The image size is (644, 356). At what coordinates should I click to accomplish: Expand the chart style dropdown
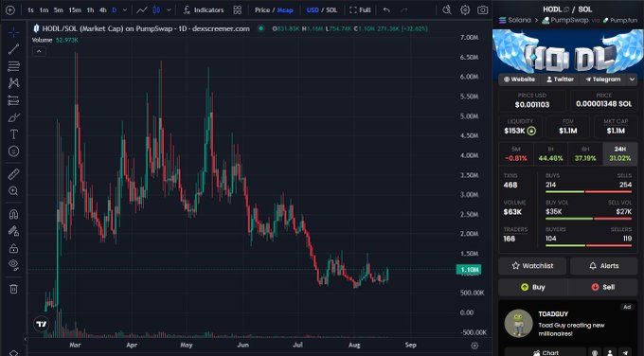[x=169, y=9]
